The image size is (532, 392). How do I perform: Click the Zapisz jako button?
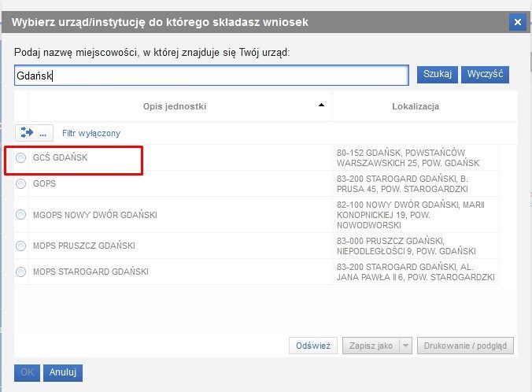click(x=370, y=346)
